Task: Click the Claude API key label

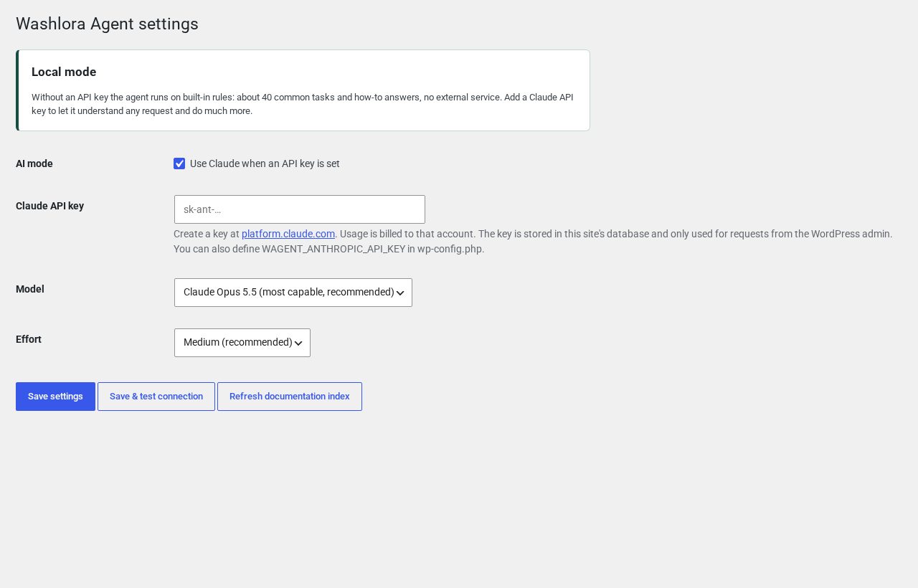Action: 49,206
